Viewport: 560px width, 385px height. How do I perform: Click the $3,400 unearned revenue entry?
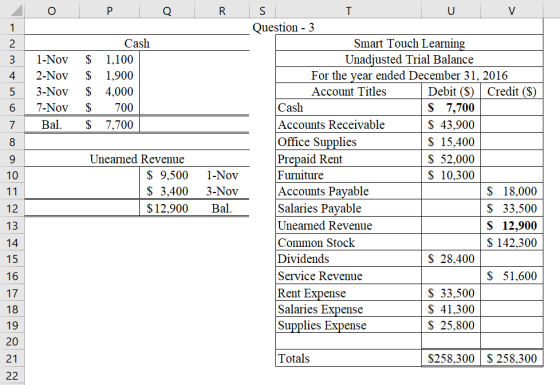click(167, 191)
